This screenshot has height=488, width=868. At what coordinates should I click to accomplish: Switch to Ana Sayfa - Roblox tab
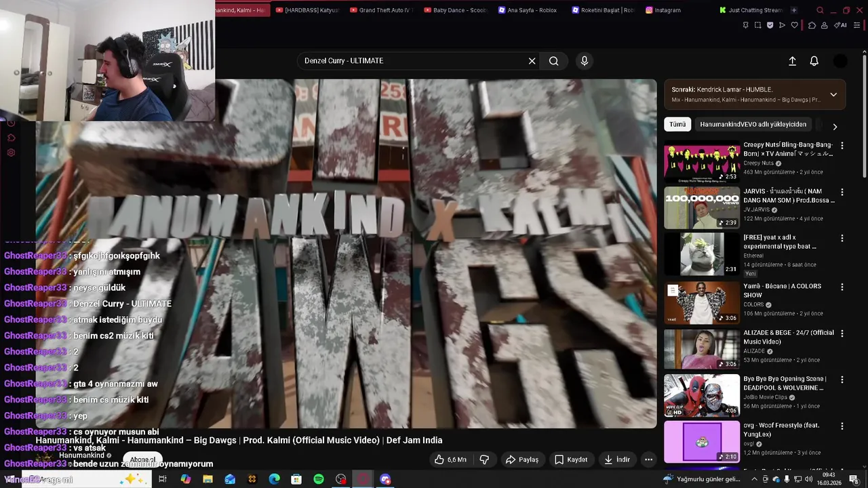pos(528,10)
